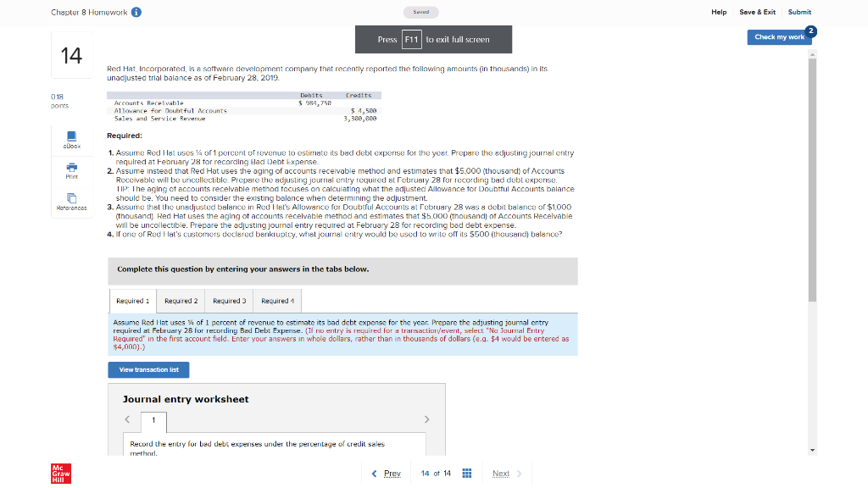Click the scrollbar down arrow
The image size is (868, 488).
pos(812,451)
